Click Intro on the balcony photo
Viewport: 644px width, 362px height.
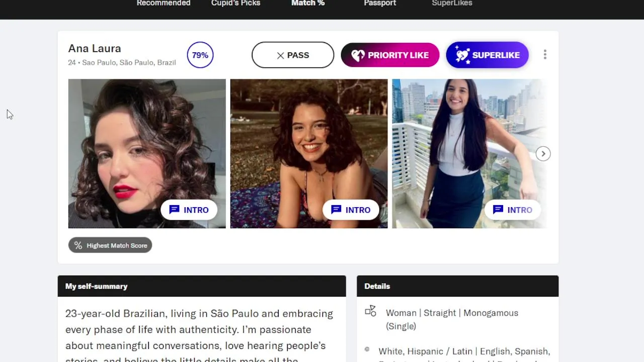point(513,210)
